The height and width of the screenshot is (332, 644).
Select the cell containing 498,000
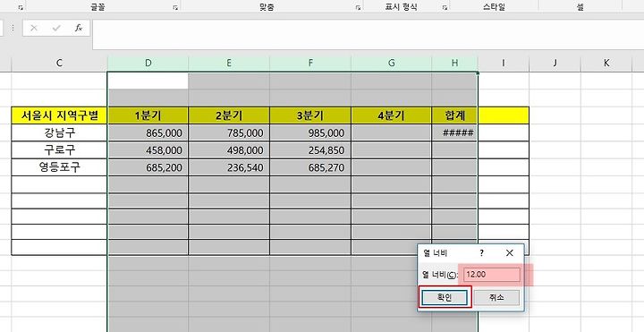pyautogui.click(x=229, y=150)
